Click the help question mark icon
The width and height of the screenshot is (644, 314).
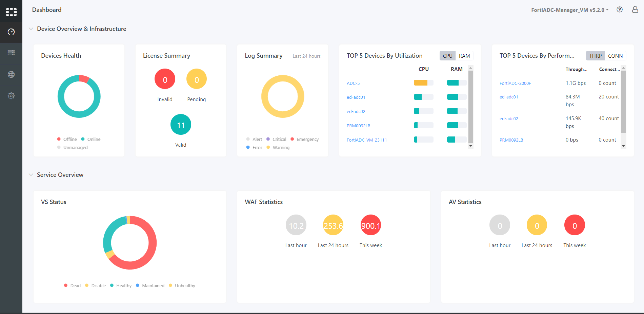pos(620,10)
